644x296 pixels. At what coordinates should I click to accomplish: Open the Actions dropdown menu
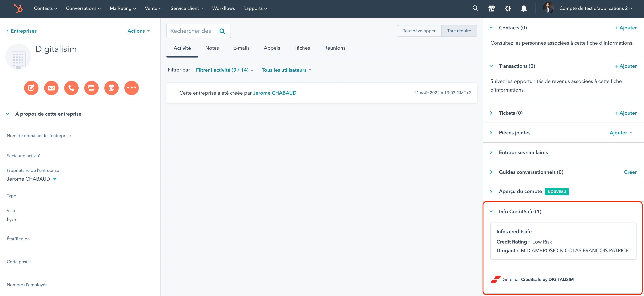coord(139,31)
